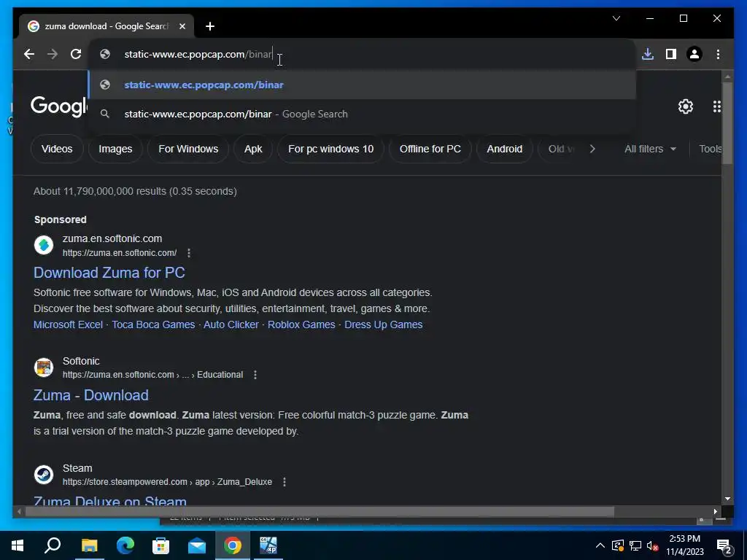Open the Steam result options menu
This screenshot has height=560, width=747.
pos(285,482)
